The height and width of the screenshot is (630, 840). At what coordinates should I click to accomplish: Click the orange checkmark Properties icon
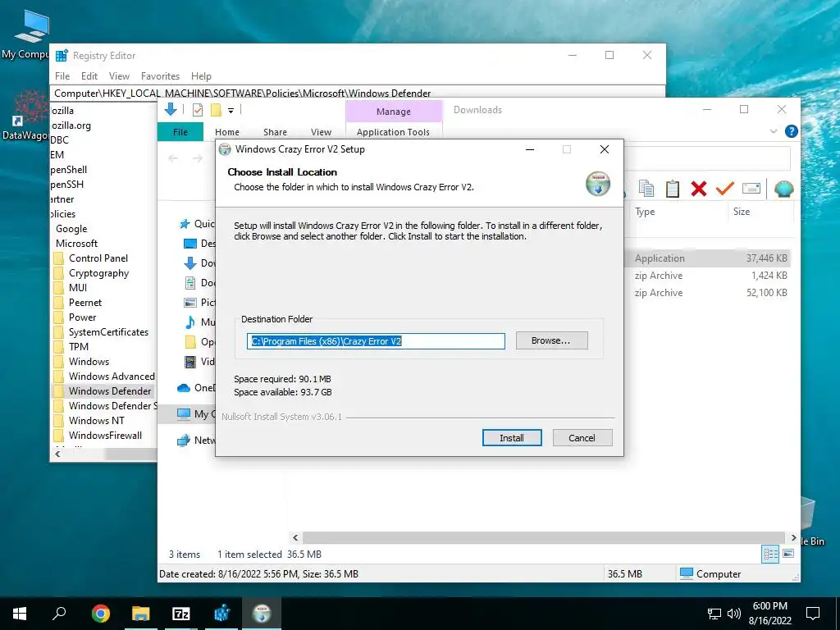[x=725, y=189]
